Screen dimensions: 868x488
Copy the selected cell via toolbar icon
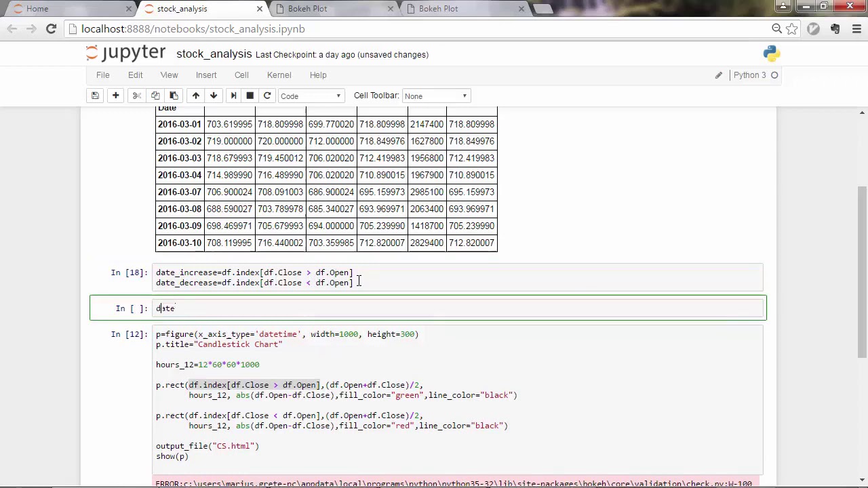[x=155, y=96]
